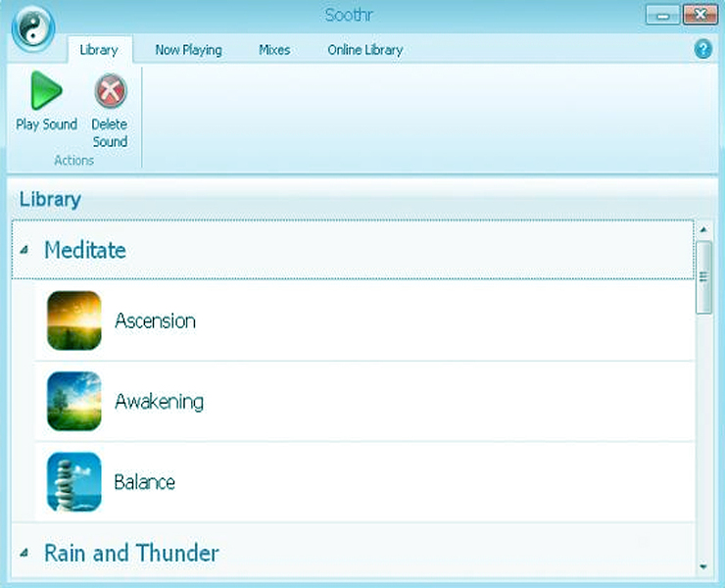Viewport: 725px width, 588px height.
Task: Close the Soothr window
Action: click(701, 15)
